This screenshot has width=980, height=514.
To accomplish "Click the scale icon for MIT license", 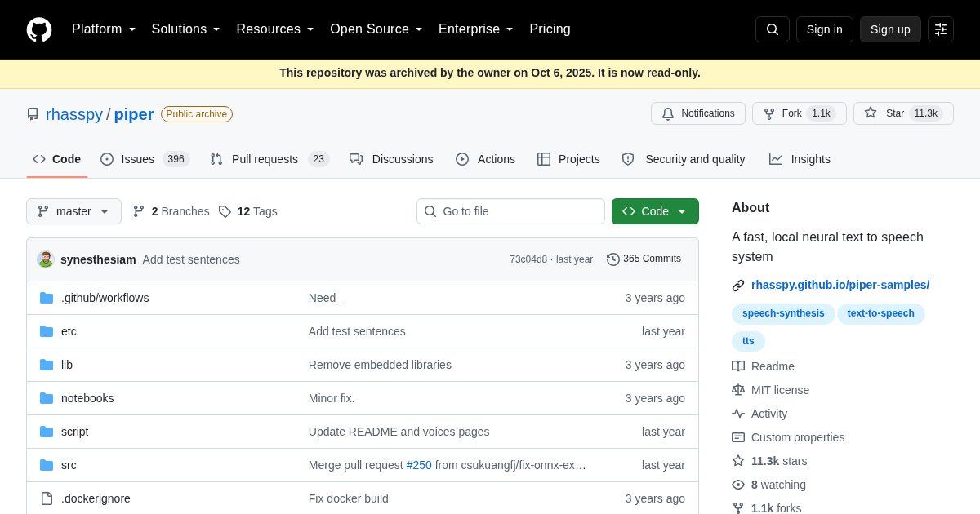I will (738, 390).
